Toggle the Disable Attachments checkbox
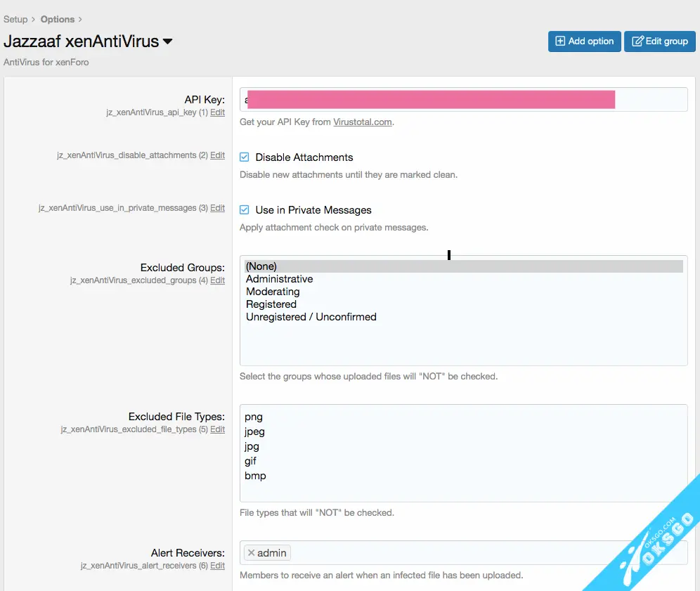The width and height of the screenshot is (700, 591). point(245,157)
